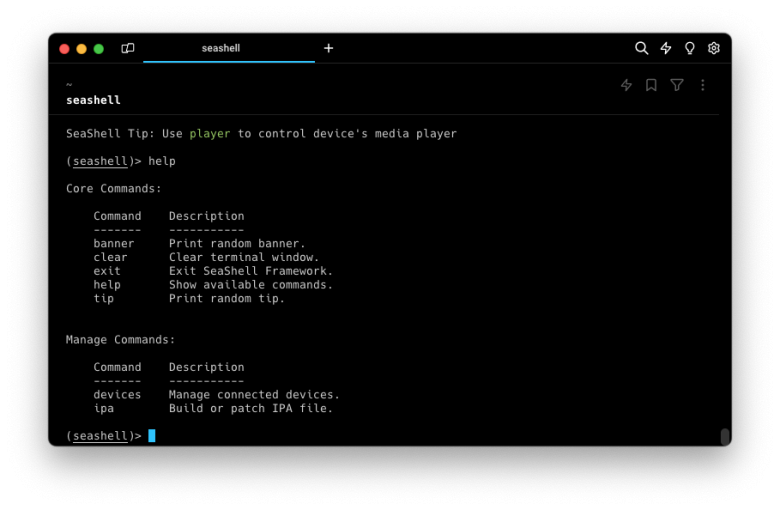780x510 pixels.
Task: Click 'Manage Commands:' heading
Action: click(x=120, y=340)
